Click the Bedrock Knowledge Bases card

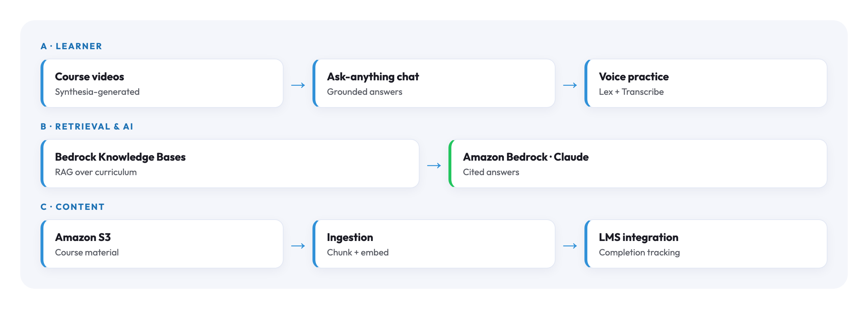(x=230, y=164)
